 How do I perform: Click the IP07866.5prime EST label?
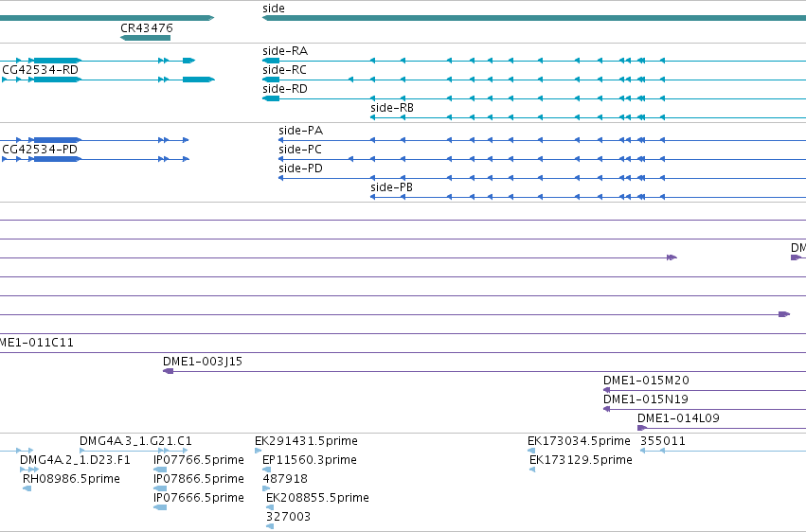coord(198,479)
